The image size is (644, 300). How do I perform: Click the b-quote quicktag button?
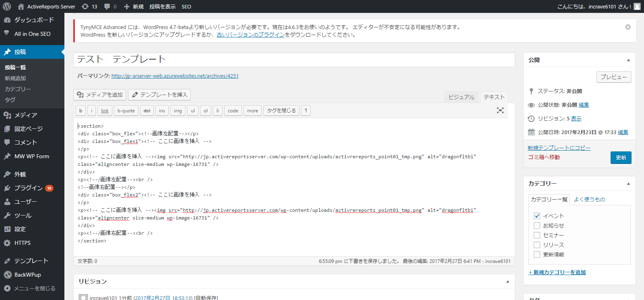[x=126, y=111]
